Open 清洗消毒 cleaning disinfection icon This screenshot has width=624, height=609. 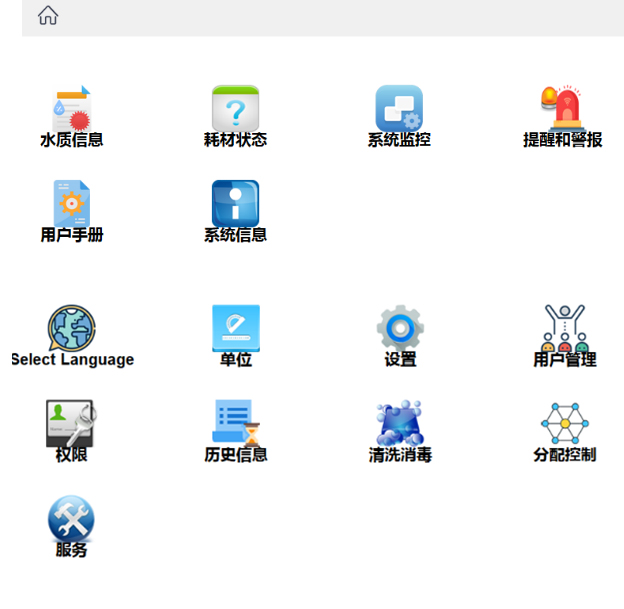400,424
